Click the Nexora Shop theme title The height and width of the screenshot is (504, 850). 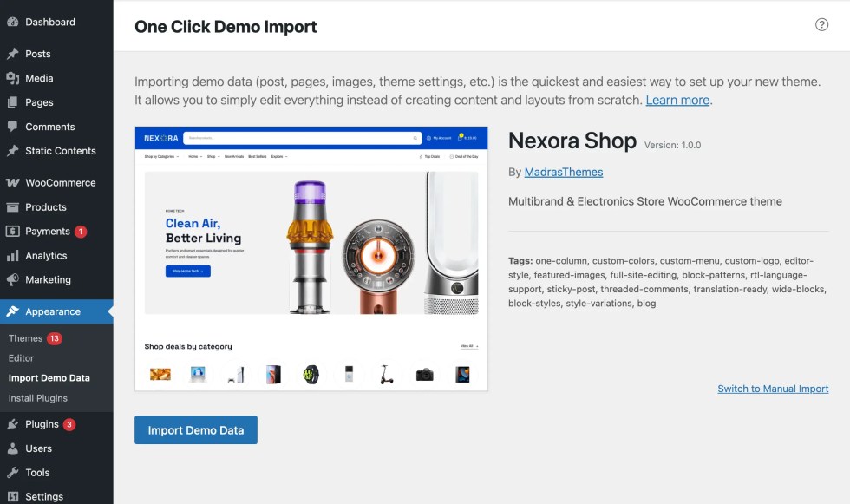point(572,141)
